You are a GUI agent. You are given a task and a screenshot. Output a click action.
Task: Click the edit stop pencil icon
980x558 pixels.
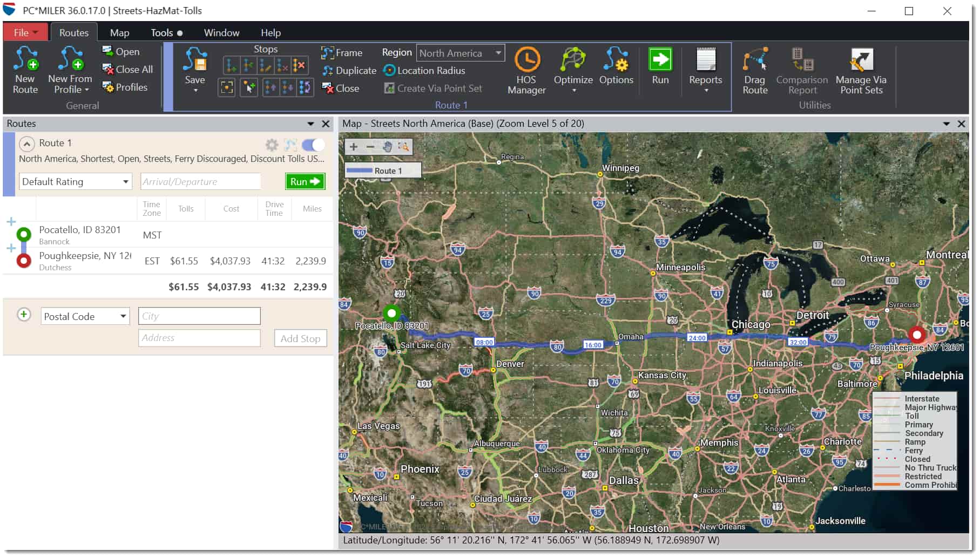click(x=265, y=66)
